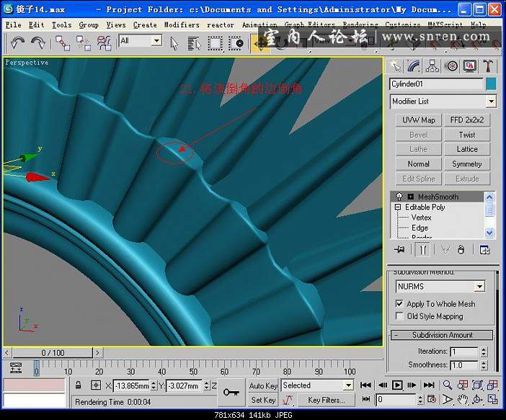Image resolution: width=506 pixels, height=420 pixels.
Task: Open the Create menu
Action: (145, 24)
